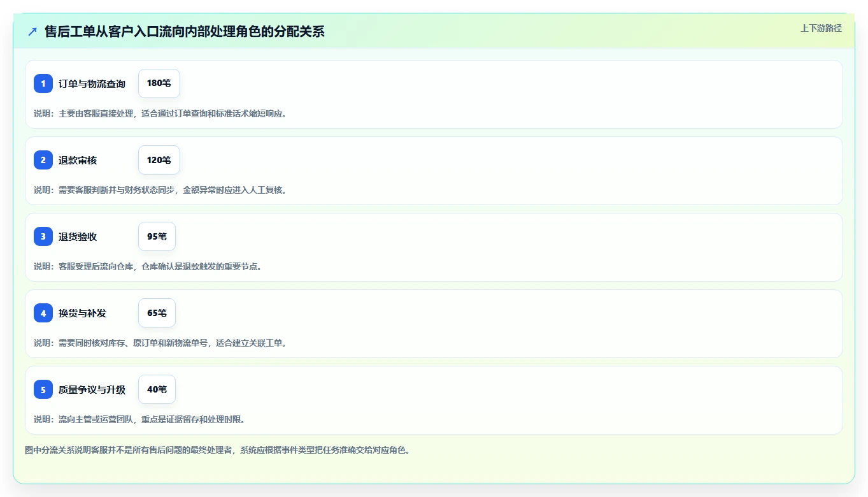Click the 95笔 count chip
The height and width of the screenshot is (497, 868).
pos(157,236)
